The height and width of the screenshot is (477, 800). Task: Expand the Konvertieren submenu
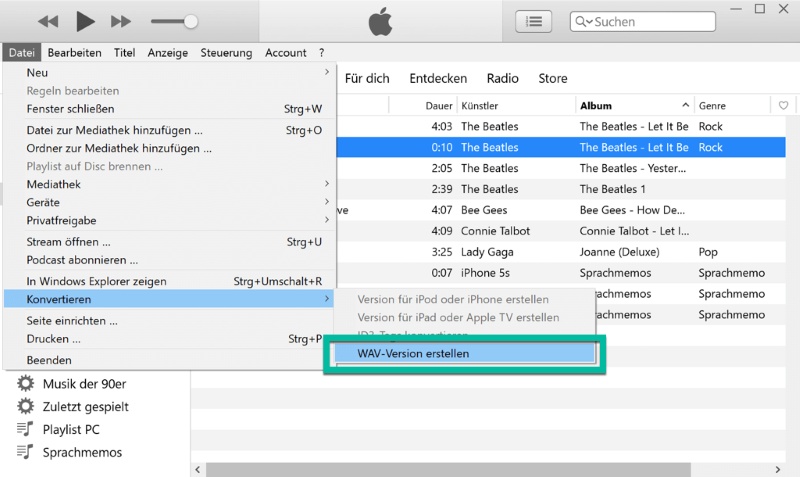click(169, 299)
